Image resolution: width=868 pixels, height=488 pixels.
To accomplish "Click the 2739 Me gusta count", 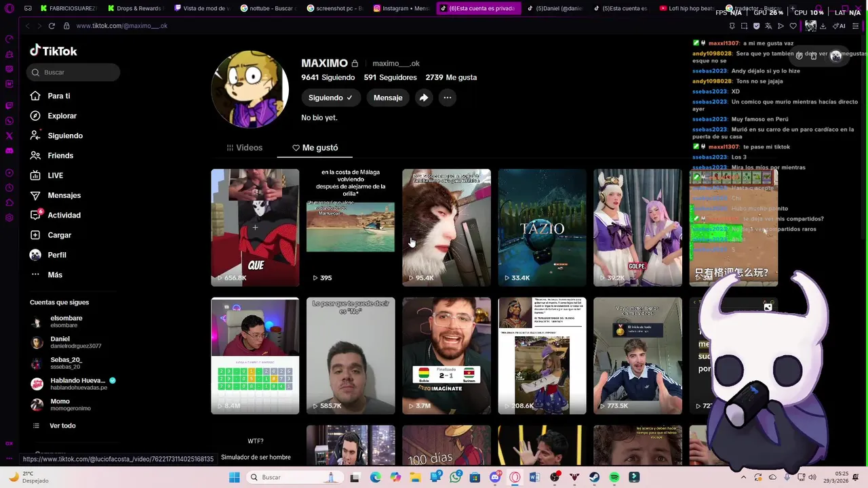I will coord(451,77).
